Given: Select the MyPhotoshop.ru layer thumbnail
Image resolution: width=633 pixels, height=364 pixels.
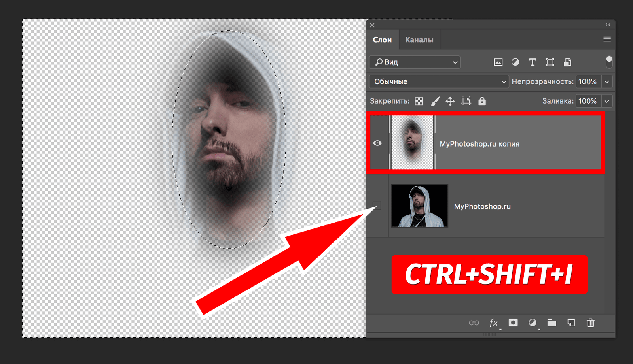Looking at the screenshot, I should [419, 206].
